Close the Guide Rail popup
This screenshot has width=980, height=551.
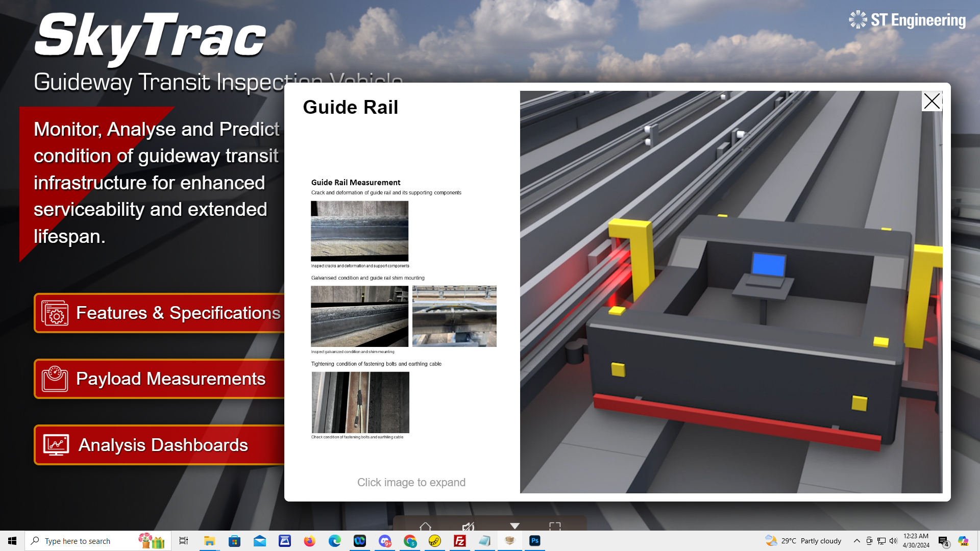pos(932,101)
